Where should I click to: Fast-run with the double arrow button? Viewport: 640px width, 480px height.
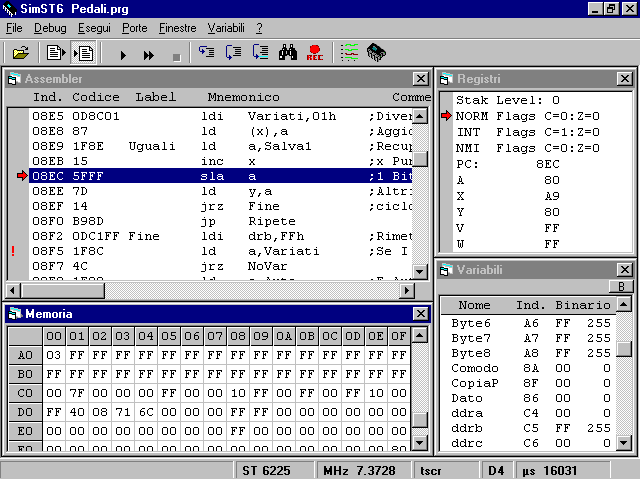tap(149, 55)
